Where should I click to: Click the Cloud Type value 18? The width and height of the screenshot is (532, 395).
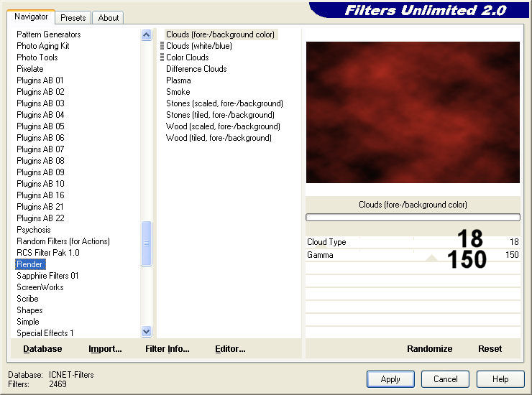[514, 242]
